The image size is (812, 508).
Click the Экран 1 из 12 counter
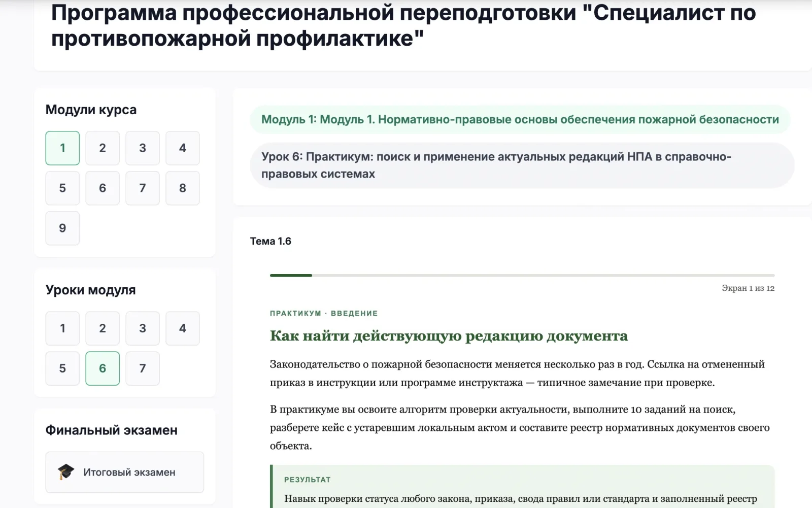pyautogui.click(x=748, y=288)
